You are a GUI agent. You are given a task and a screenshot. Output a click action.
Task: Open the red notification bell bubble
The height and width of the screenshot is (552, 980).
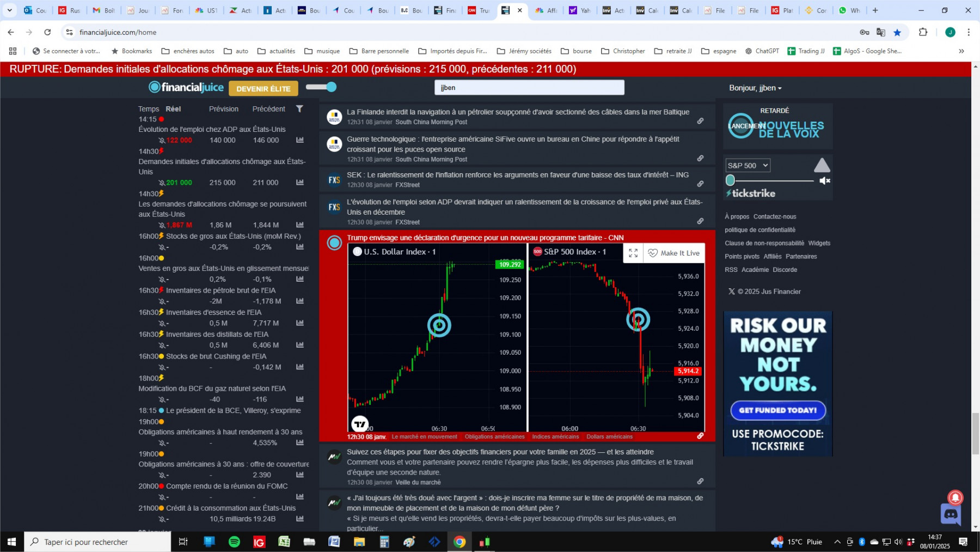(x=955, y=498)
